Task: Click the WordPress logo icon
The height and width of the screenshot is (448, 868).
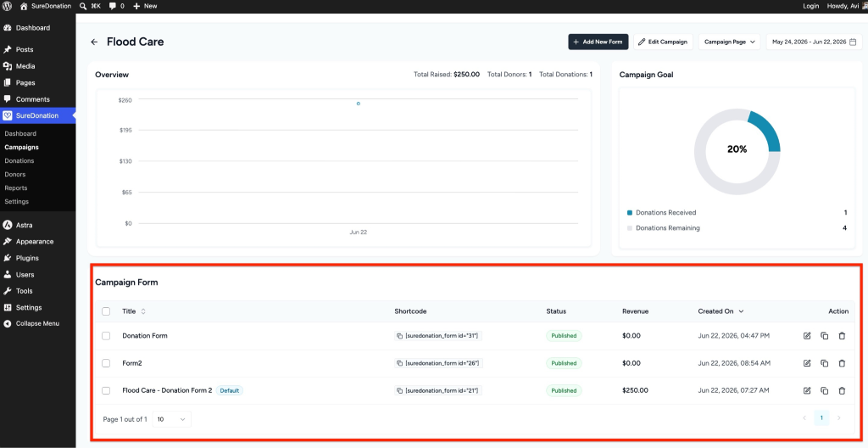Action: [x=7, y=6]
